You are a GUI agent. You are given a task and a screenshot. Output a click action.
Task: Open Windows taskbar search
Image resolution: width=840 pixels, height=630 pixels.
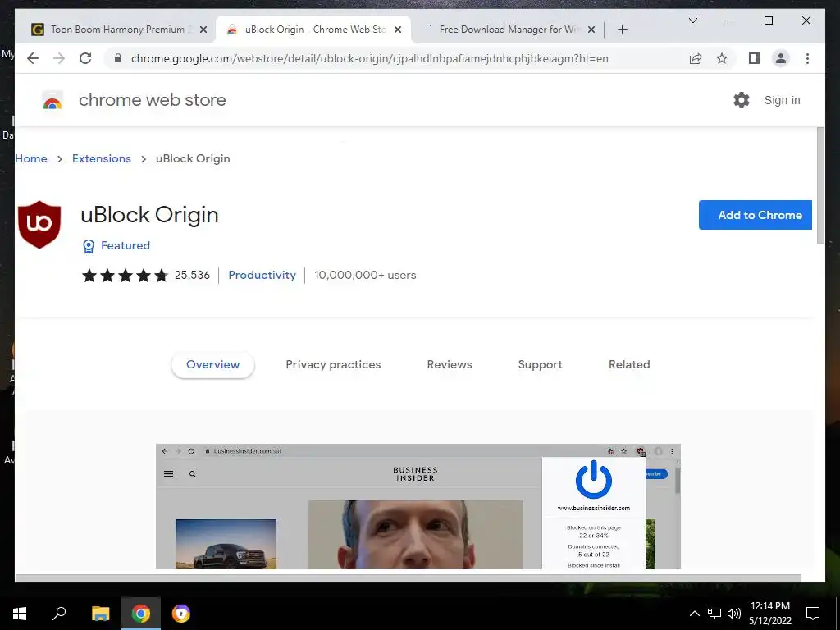click(59, 614)
